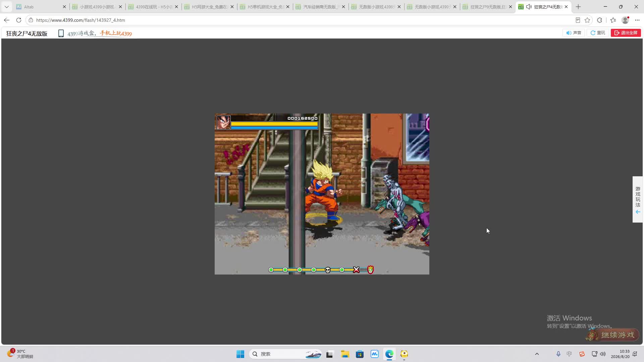Viewport: 644px width, 362px height.
Task: Open reader view icon in address bar
Action: pyautogui.click(x=578, y=20)
